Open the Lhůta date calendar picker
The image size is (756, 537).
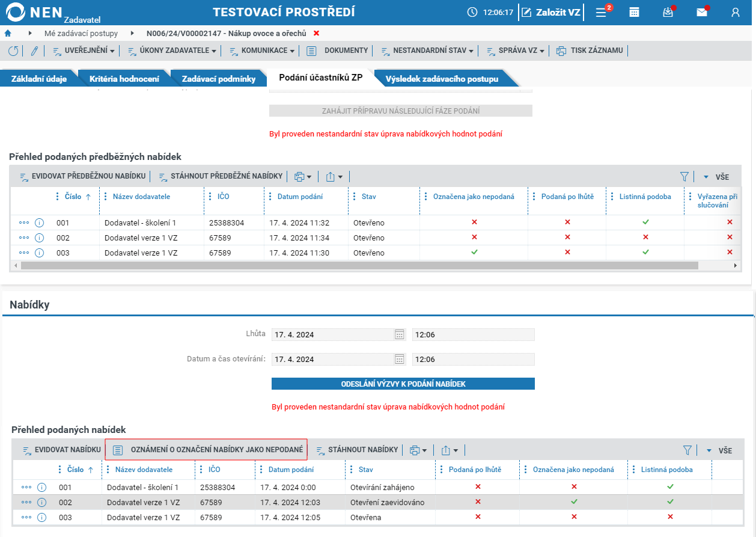[400, 334]
